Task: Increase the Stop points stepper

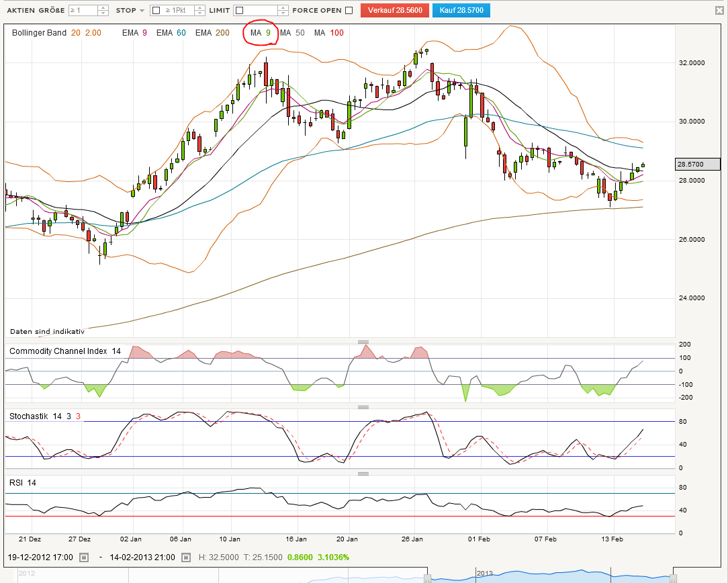Action: point(199,7)
